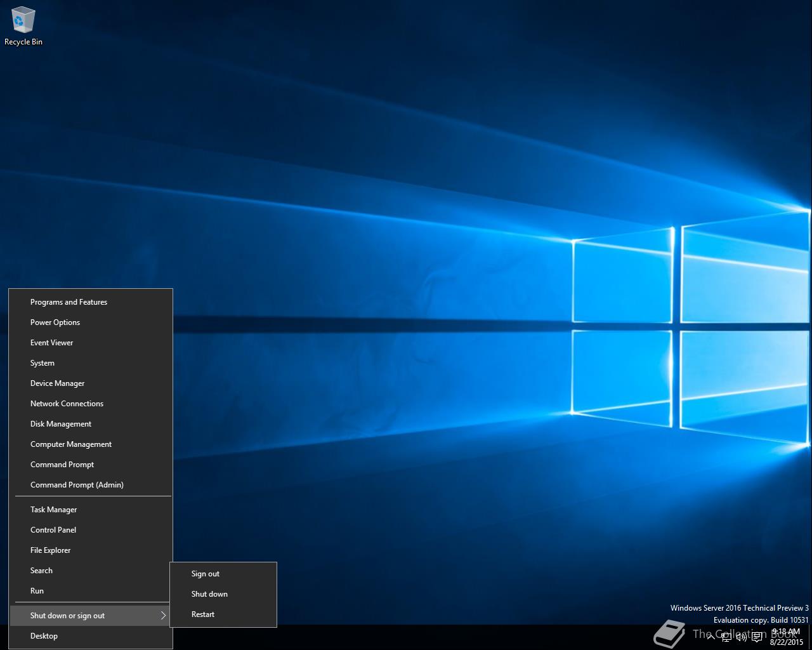812x650 pixels.
Task: Start Task Manager from the menu
Action: pyautogui.click(x=90, y=510)
